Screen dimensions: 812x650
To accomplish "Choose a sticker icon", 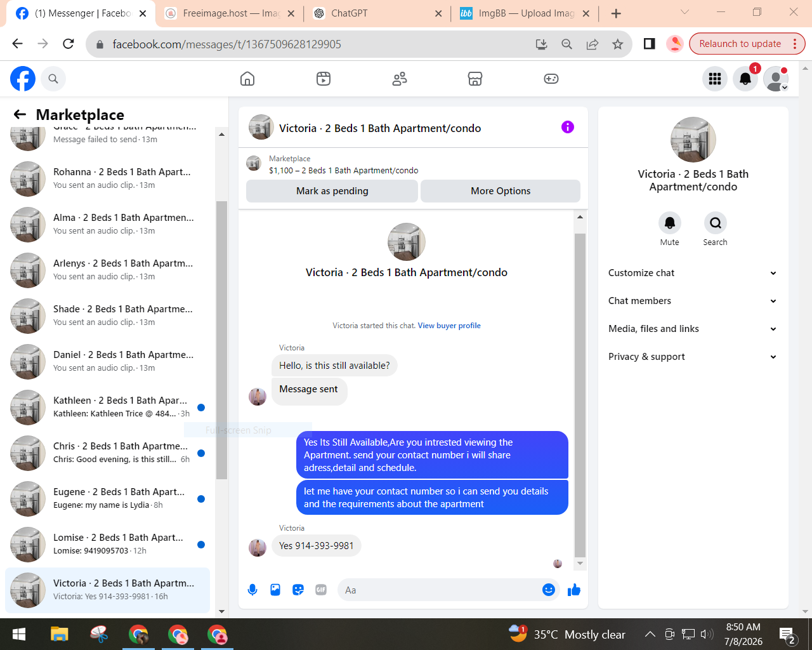I will point(298,590).
